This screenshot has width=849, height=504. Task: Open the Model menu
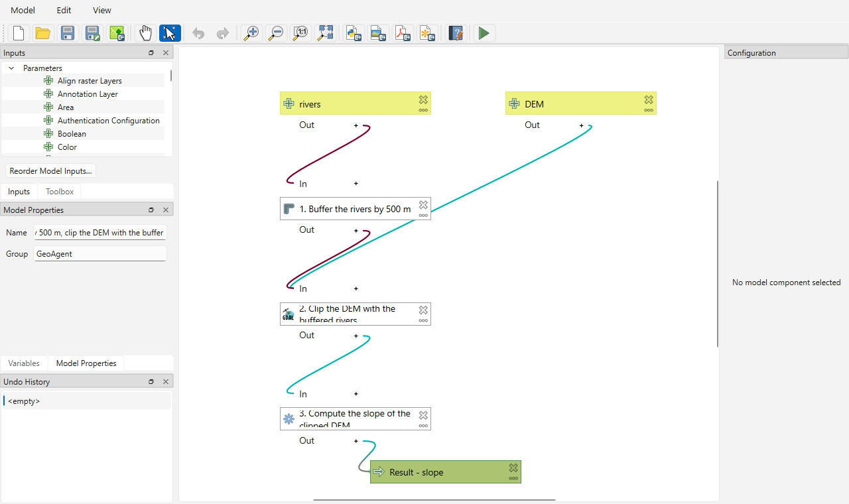23,10
